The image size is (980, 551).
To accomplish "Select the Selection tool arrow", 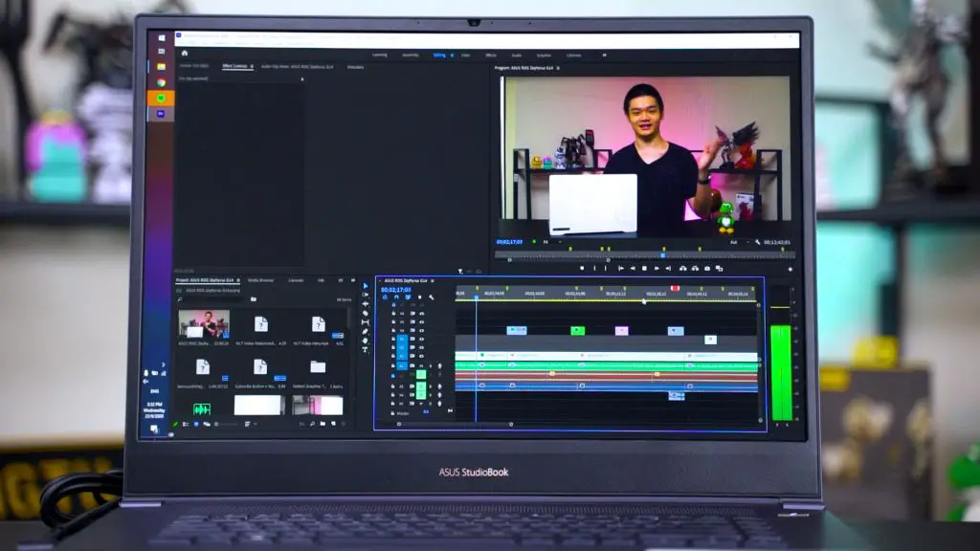I will click(366, 286).
